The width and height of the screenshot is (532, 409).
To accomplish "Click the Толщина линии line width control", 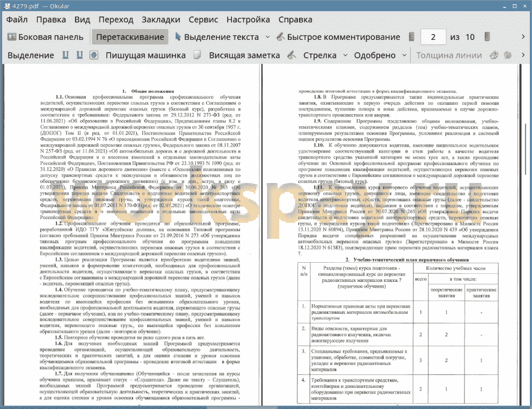I will coord(449,55).
